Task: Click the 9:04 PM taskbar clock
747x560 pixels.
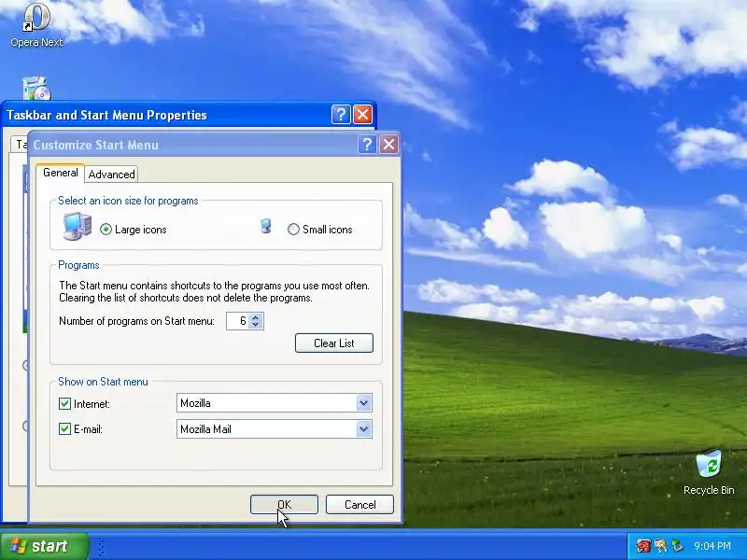Action: (x=712, y=546)
